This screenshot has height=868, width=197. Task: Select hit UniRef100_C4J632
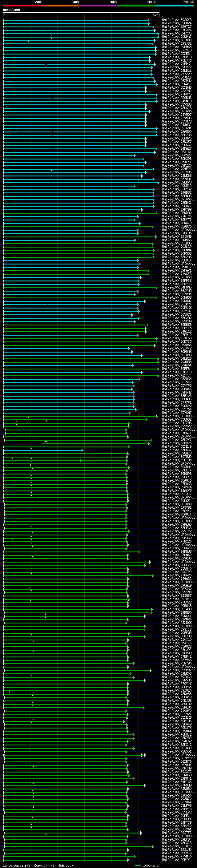click(177, 125)
